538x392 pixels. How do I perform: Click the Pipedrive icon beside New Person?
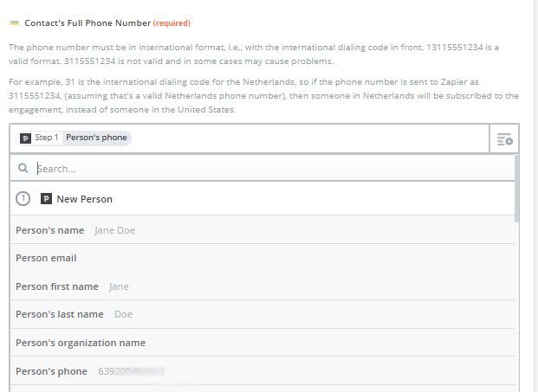[x=46, y=199]
